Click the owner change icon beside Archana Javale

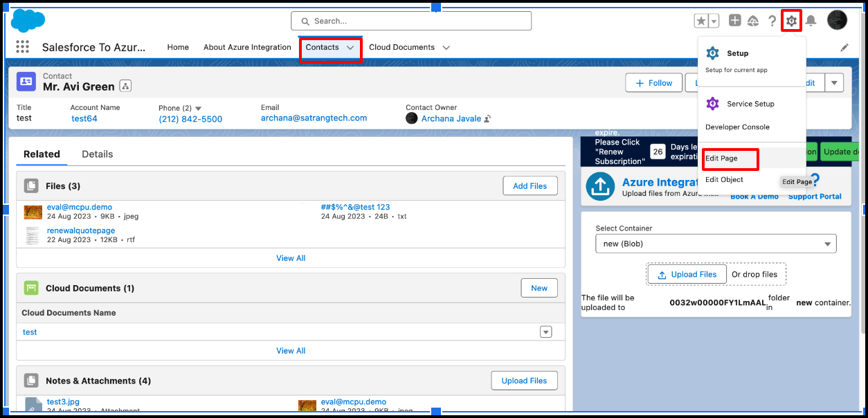pyautogui.click(x=487, y=119)
